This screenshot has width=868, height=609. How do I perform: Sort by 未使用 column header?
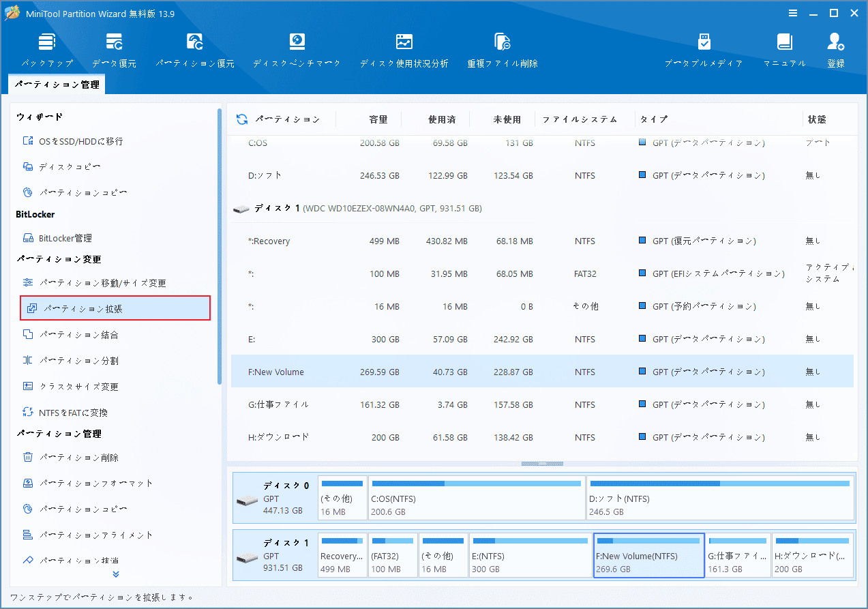tap(507, 119)
